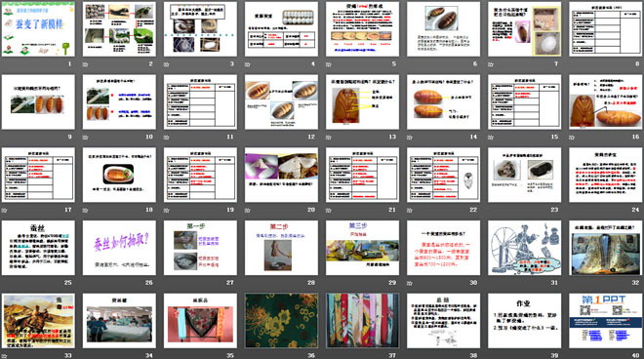Click the animation star icon under slide 22
The width and height of the screenshot is (644, 359).
(x=410, y=211)
